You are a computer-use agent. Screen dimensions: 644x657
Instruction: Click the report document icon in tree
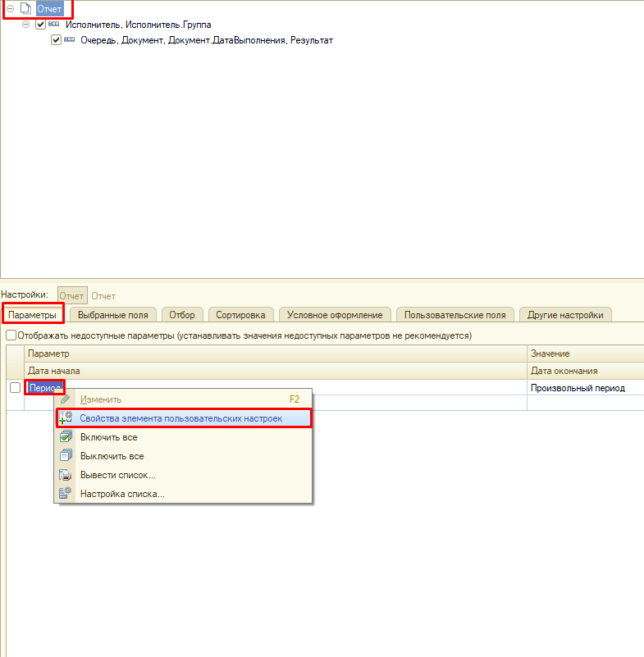[25, 8]
